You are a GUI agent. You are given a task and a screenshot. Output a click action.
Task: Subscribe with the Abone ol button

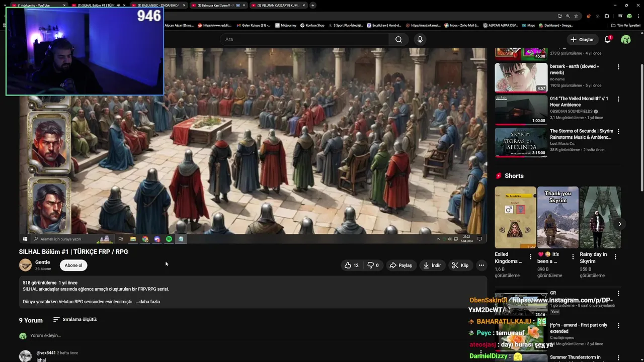coord(73,265)
